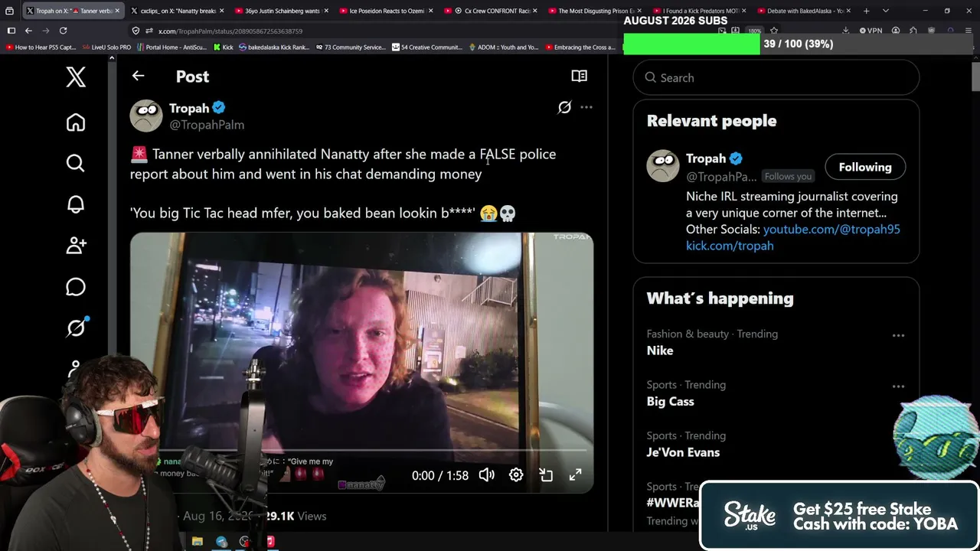The width and height of the screenshot is (980, 551).
Task: Switch to the 36yo Justin Schainberg tab
Action: point(282,11)
